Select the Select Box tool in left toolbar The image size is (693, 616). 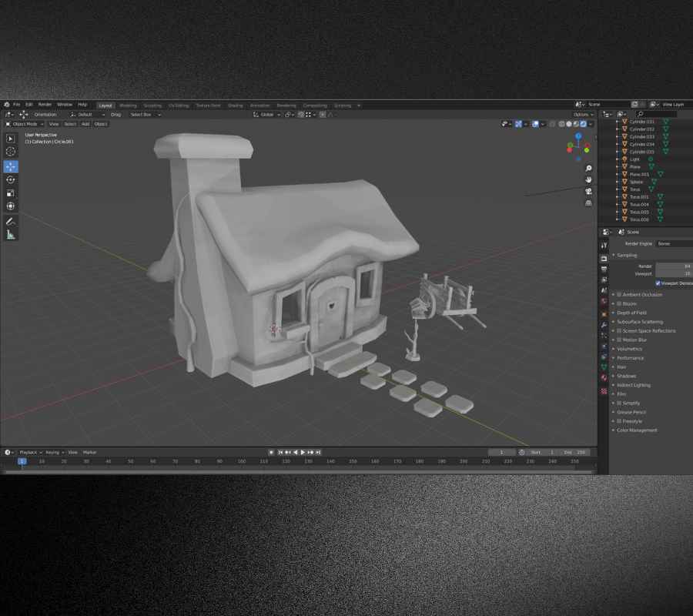tap(11, 139)
